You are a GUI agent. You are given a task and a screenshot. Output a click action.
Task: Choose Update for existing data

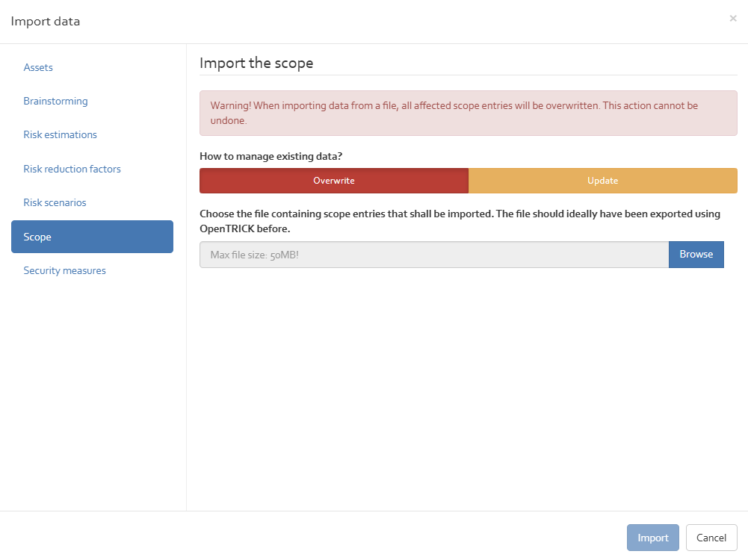(603, 181)
